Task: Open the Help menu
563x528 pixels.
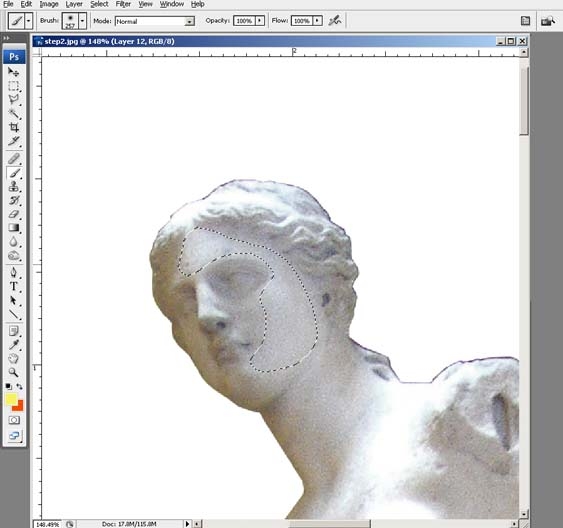Action: tap(197, 4)
